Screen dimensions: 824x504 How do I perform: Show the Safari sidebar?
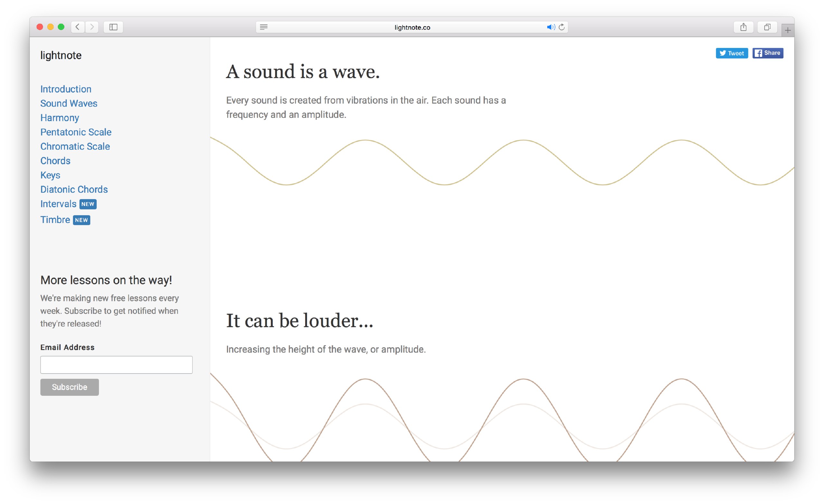(x=113, y=27)
